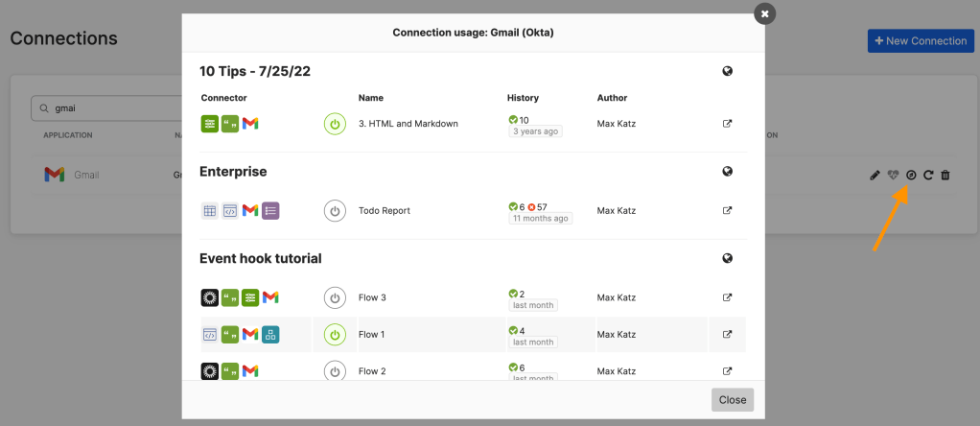Click the black sun icon in Flow 3 row
The width and height of the screenshot is (980, 426).
[209, 297]
